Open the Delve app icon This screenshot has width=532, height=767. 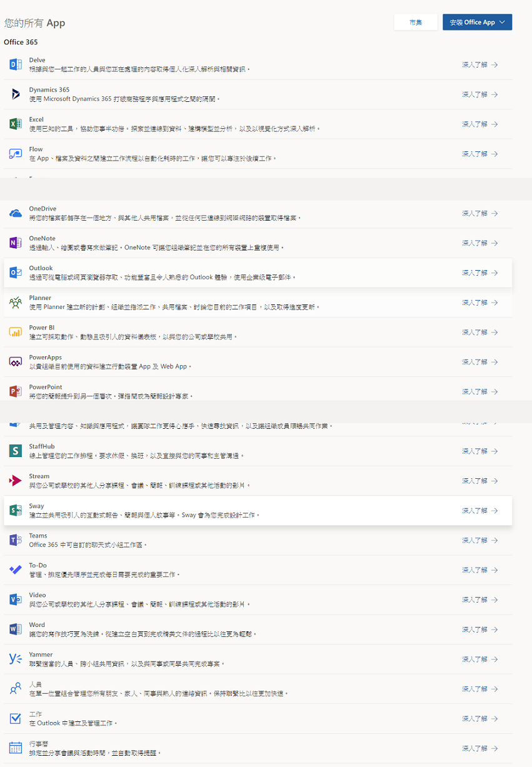(16, 64)
